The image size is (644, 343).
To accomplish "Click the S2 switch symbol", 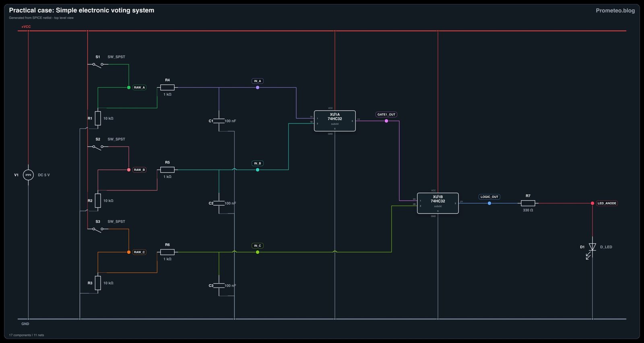I will tap(98, 147).
